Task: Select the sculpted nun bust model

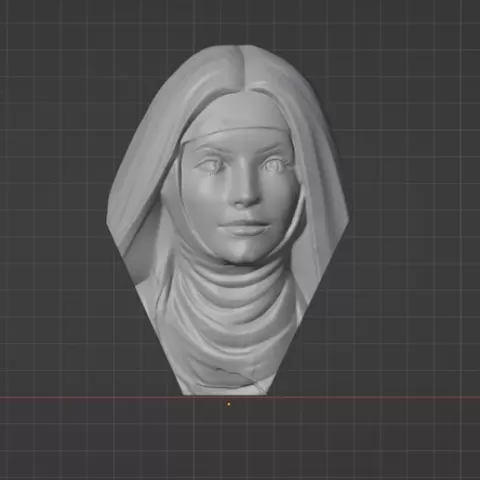Action: tap(228, 220)
